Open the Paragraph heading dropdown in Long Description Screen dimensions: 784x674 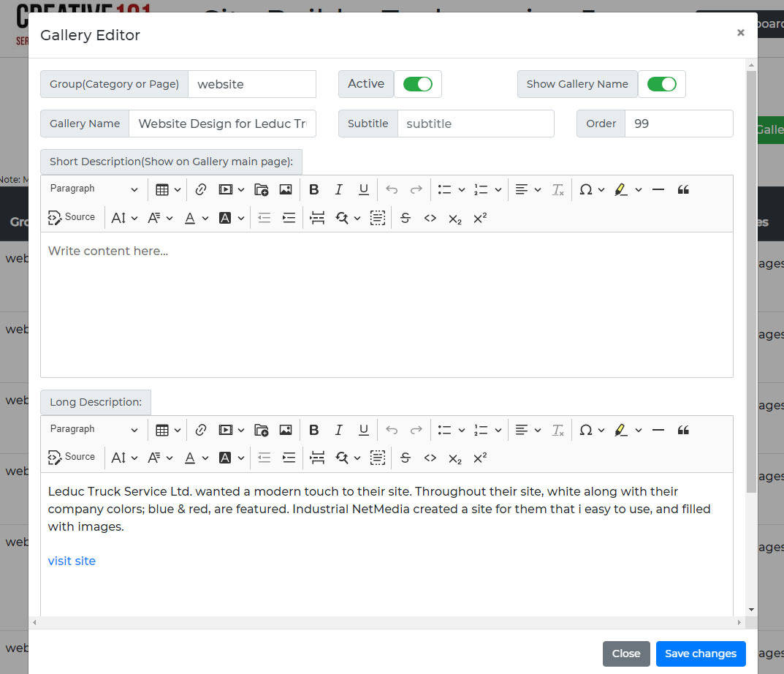coord(94,429)
